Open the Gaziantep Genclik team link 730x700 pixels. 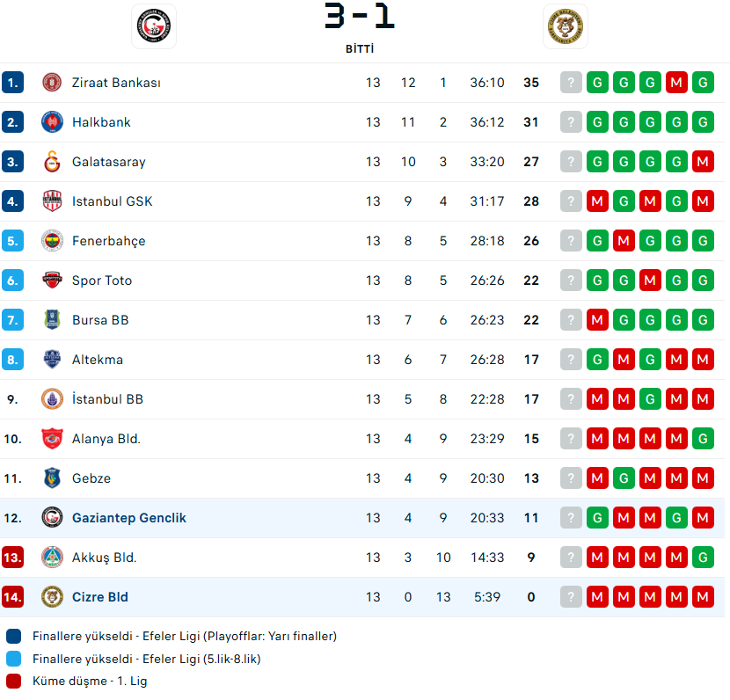128,518
